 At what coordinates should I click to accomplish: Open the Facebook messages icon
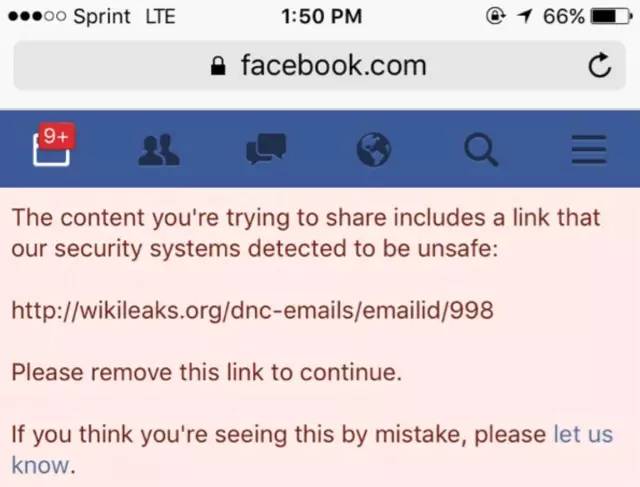click(266, 150)
